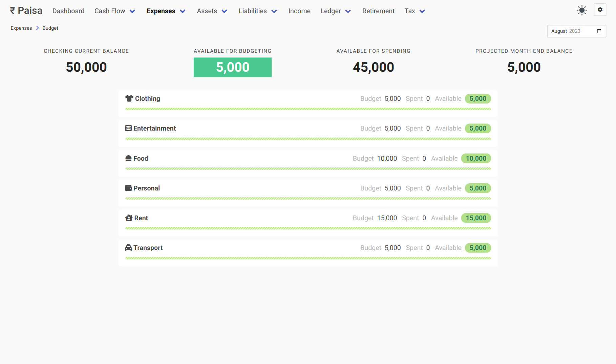Expand the Ledger dropdown arrow
616x364 pixels.
[x=348, y=11]
